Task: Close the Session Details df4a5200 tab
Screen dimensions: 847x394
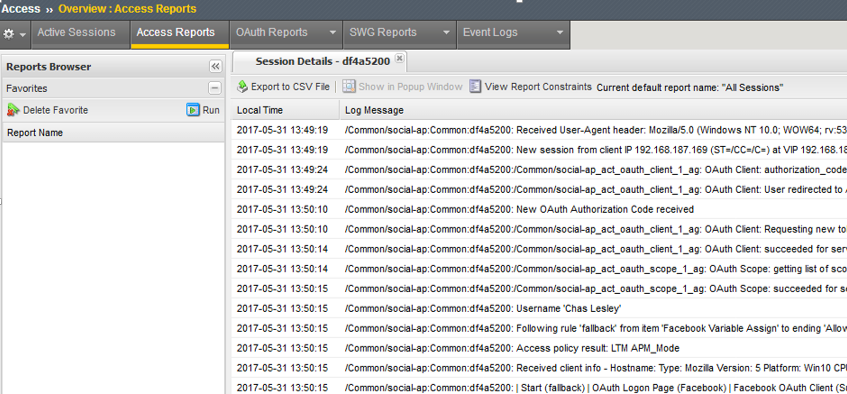Action: 399,58
